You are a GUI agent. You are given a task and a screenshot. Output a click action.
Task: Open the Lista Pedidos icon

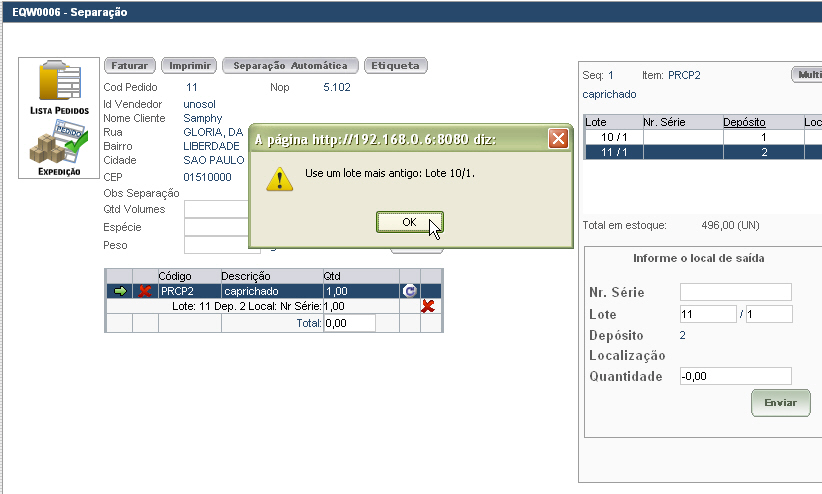(x=59, y=87)
